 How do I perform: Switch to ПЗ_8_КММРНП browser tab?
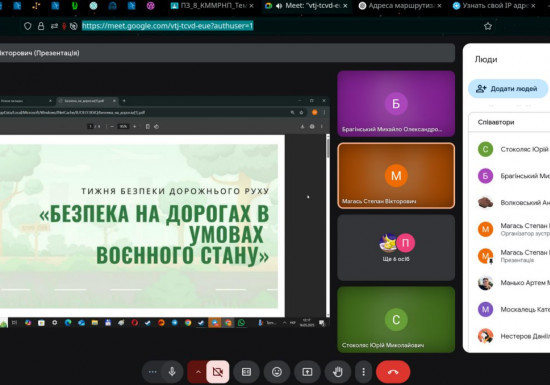[212, 6]
